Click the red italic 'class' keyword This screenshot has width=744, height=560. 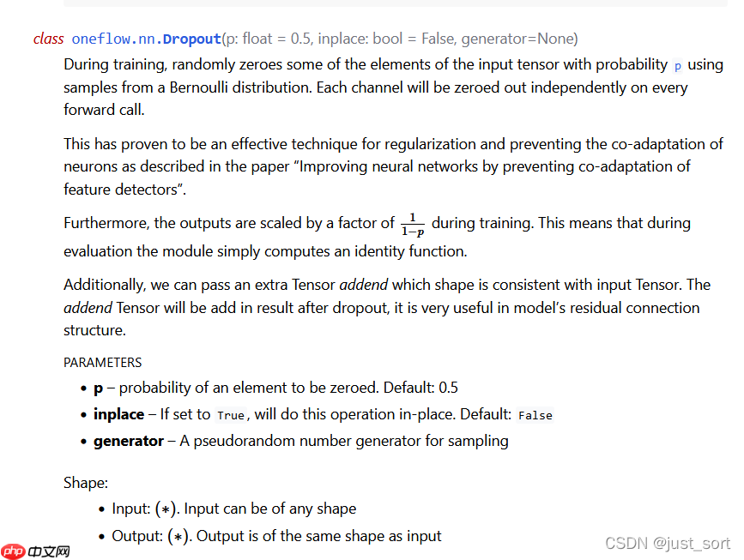pos(48,39)
